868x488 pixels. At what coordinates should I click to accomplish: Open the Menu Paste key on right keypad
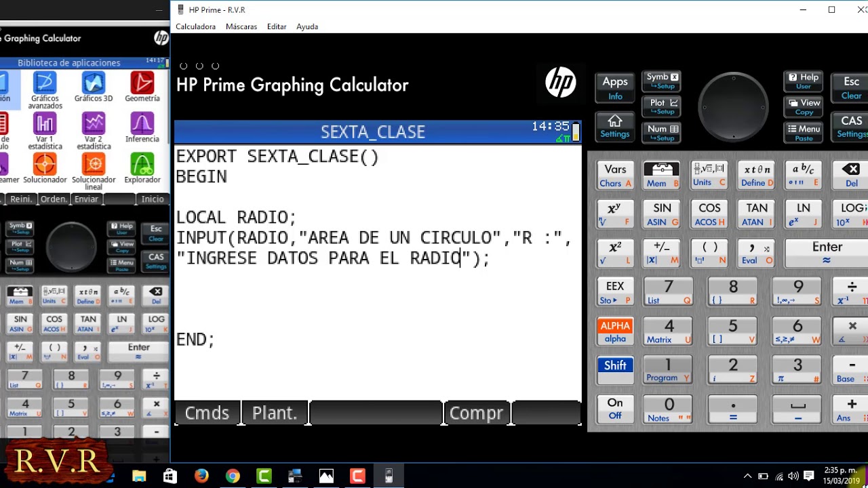click(803, 132)
